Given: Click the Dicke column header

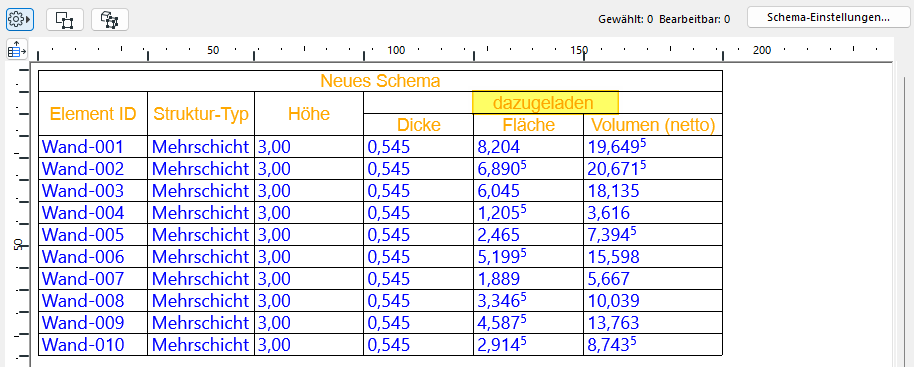Looking at the screenshot, I should 419,125.
